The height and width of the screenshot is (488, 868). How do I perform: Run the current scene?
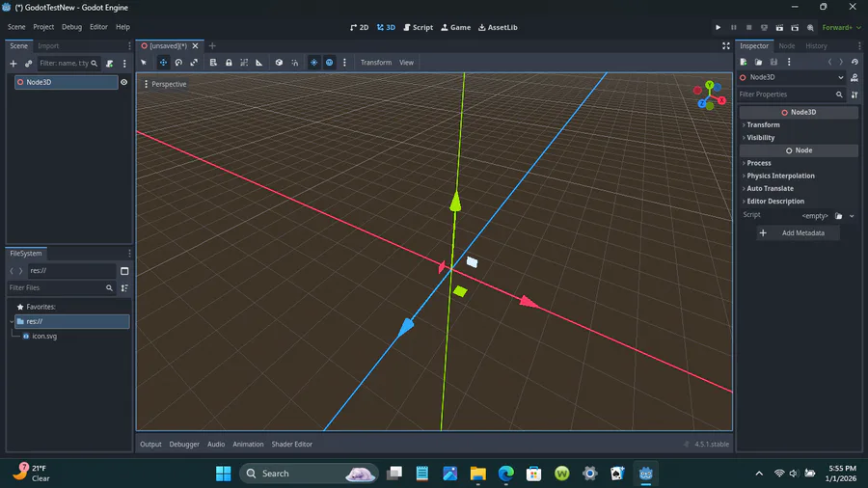779,27
